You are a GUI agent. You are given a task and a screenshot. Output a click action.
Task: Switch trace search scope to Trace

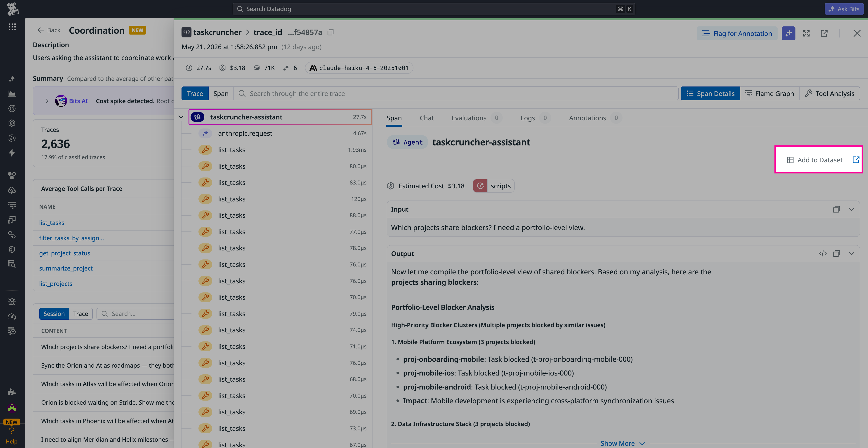tap(195, 93)
